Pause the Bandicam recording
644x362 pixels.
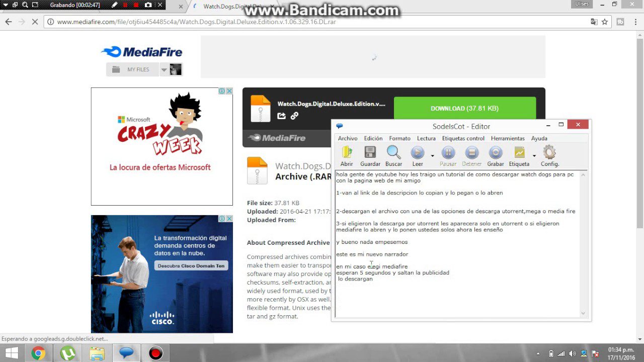coord(125,5)
